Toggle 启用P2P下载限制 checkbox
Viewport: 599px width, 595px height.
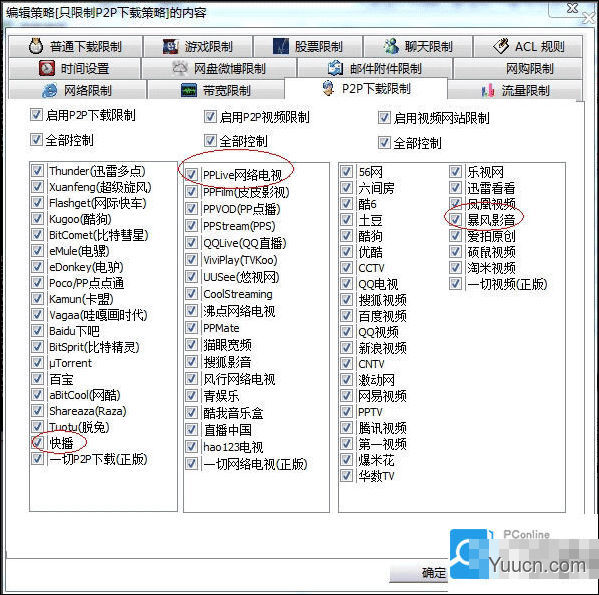(x=36, y=114)
